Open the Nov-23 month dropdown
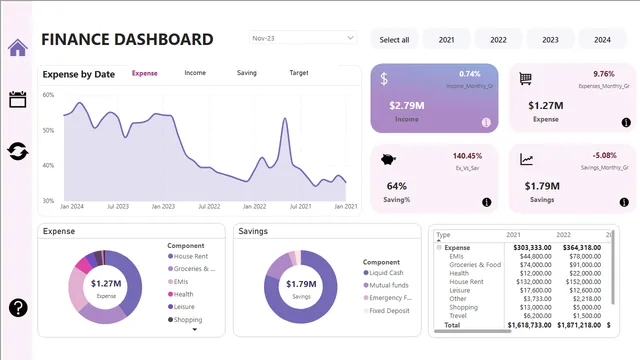 point(303,38)
